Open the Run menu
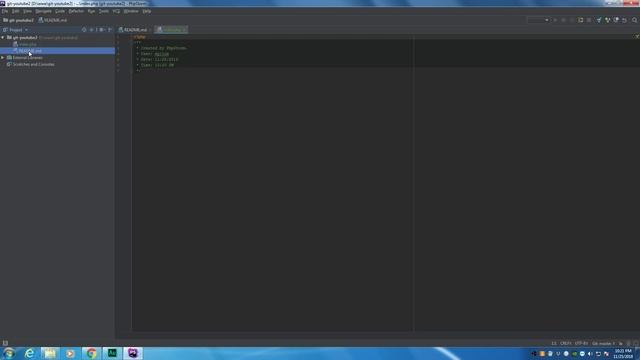This screenshot has width=640, height=360. [x=91, y=11]
